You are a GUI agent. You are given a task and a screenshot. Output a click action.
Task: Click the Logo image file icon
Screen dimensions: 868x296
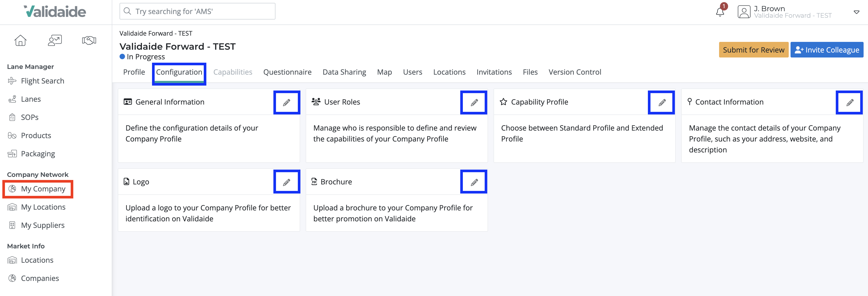click(126, 182)
